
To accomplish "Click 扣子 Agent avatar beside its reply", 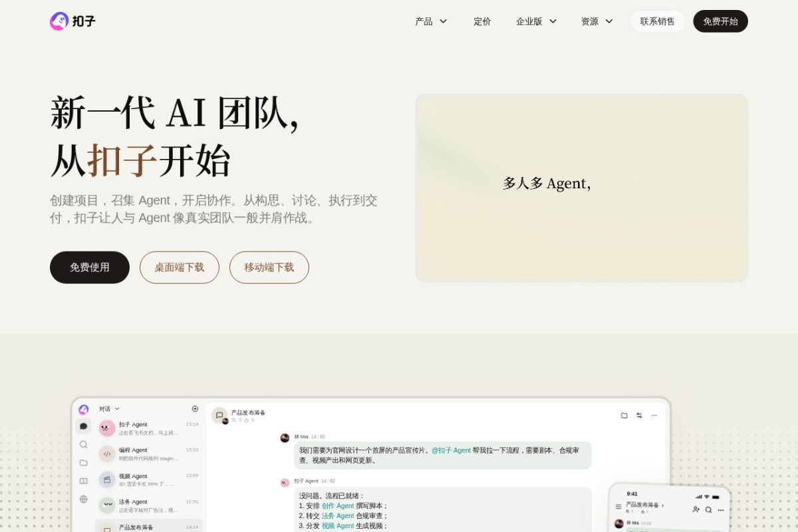I will tap(285, 482).
